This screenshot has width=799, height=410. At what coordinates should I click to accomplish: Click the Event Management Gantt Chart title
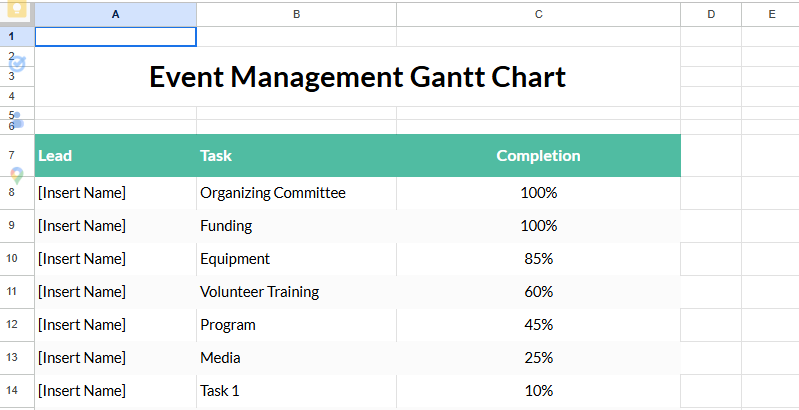357,77
